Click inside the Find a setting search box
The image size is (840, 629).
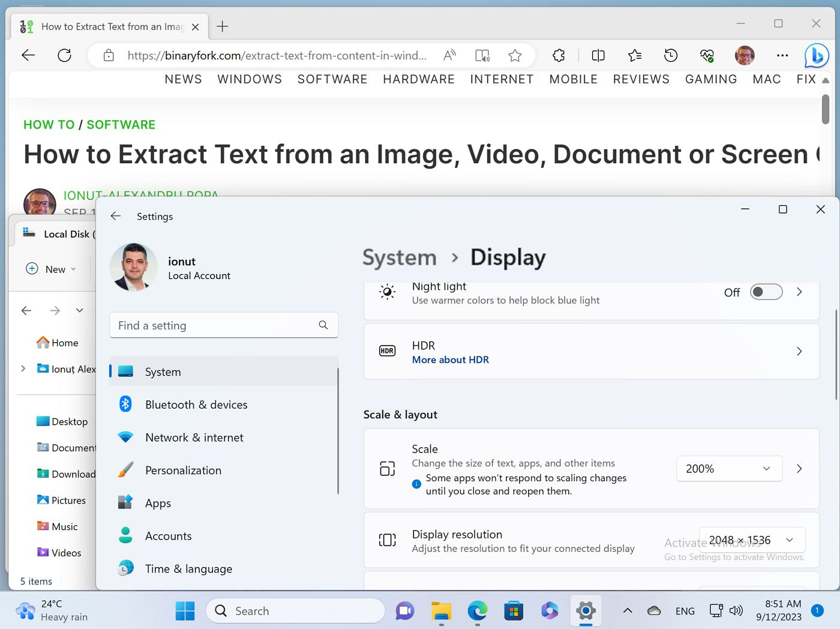[x=216, y=325]
